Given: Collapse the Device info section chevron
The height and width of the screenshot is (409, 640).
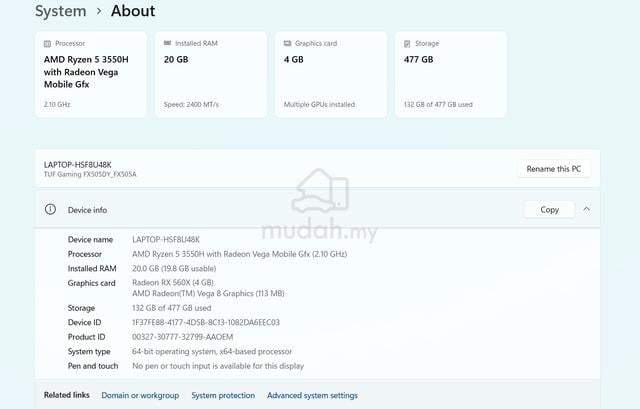Looking at the screenshot, I should point(587,209).
